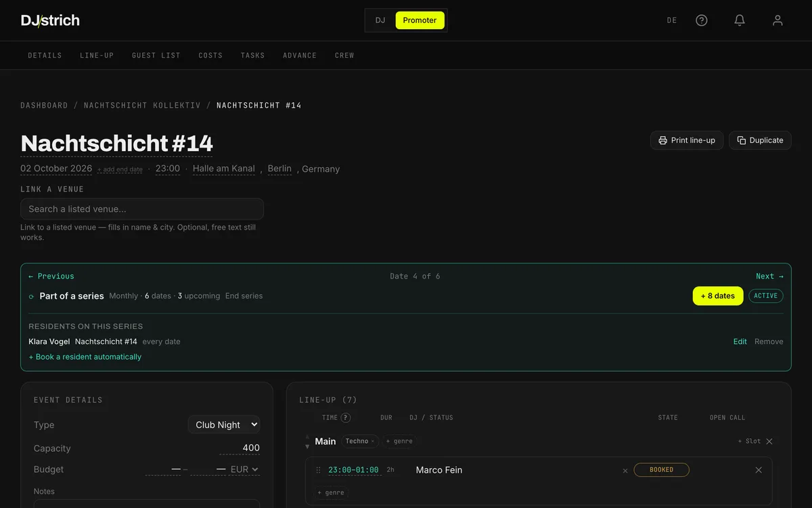Remove Marco Fein slot with far-right X
Viewport: 812px width, 508px height.
(759, 470)
